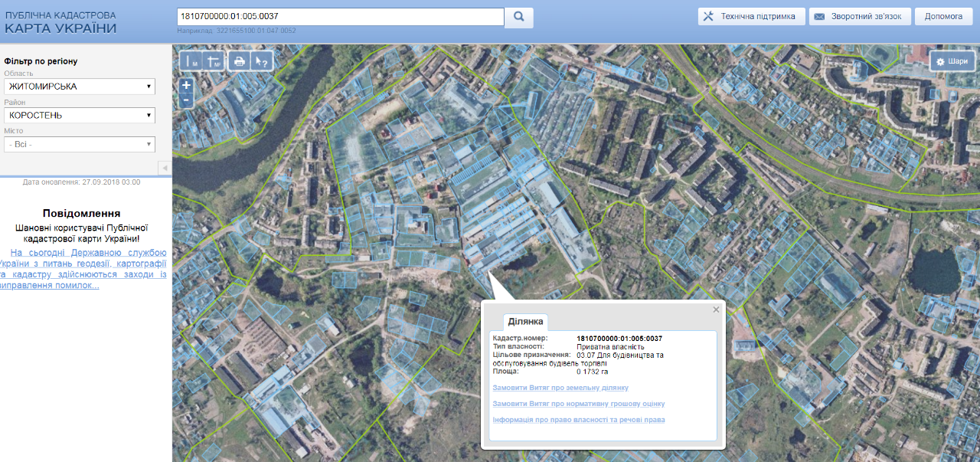
Task: Zoom in on the map
Action: (x=186, y=86)
